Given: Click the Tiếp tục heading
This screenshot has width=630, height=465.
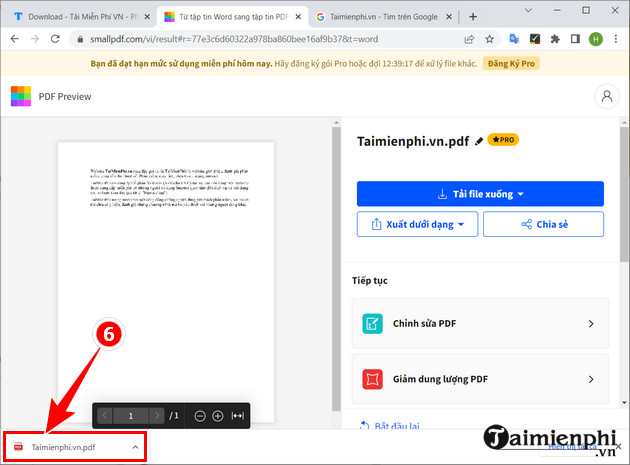Looking at the screenshot, I should (x=370, y=281).
